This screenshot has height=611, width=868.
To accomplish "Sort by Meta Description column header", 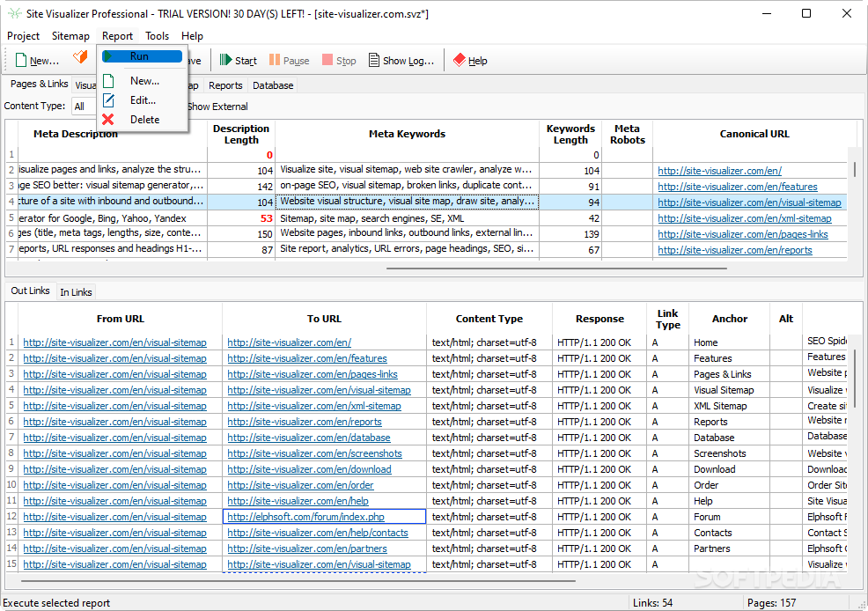I will (76, 134).
